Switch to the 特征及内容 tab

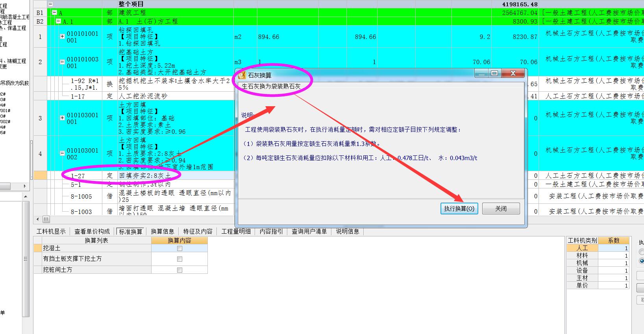pyautogui.click(x=198, y=231)
